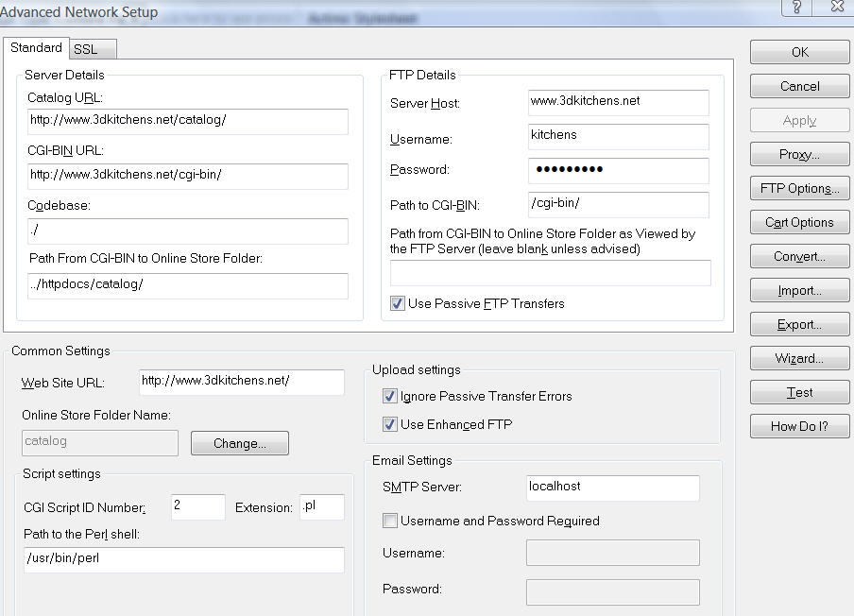
Task: Open Cart Options
Action: pos(799,222)
